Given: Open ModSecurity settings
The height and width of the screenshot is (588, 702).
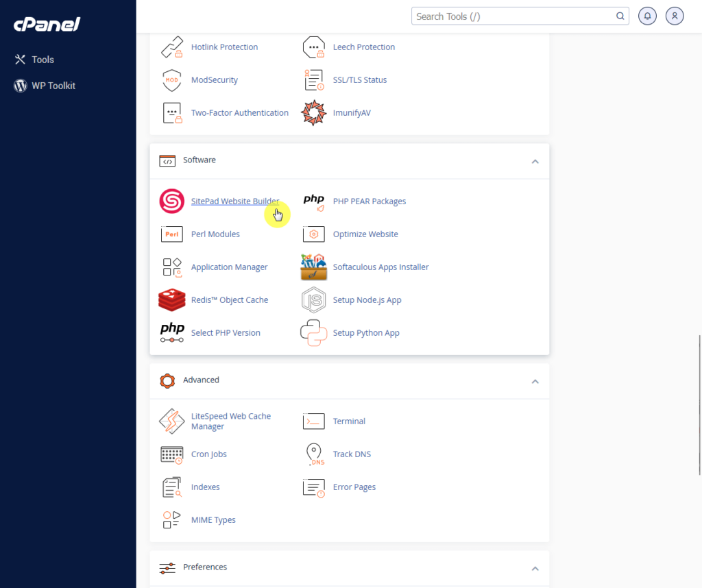Looking at the screenshot, I should [x=214, y=79].
